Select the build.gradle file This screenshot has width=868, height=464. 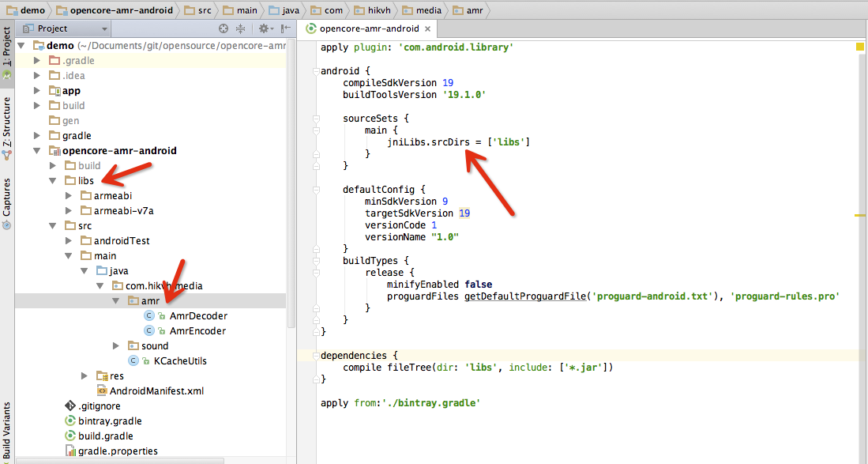tap(105, 436)
